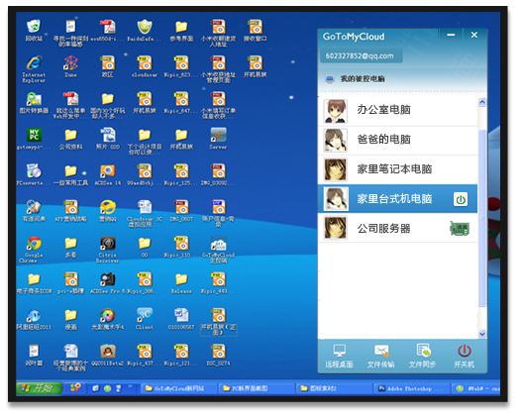
Task: Switch to Adobe Photoshop taskbar item
Action: tap(410, 388)
